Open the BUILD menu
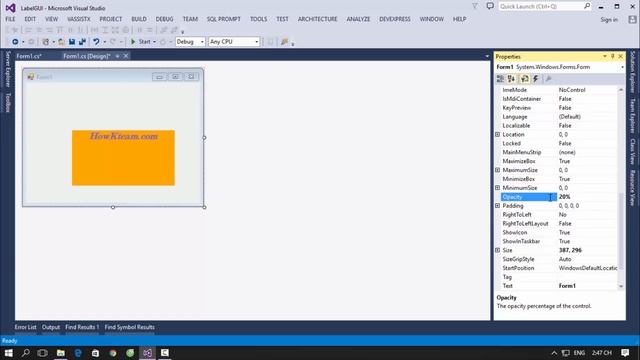 pos(139,19)
